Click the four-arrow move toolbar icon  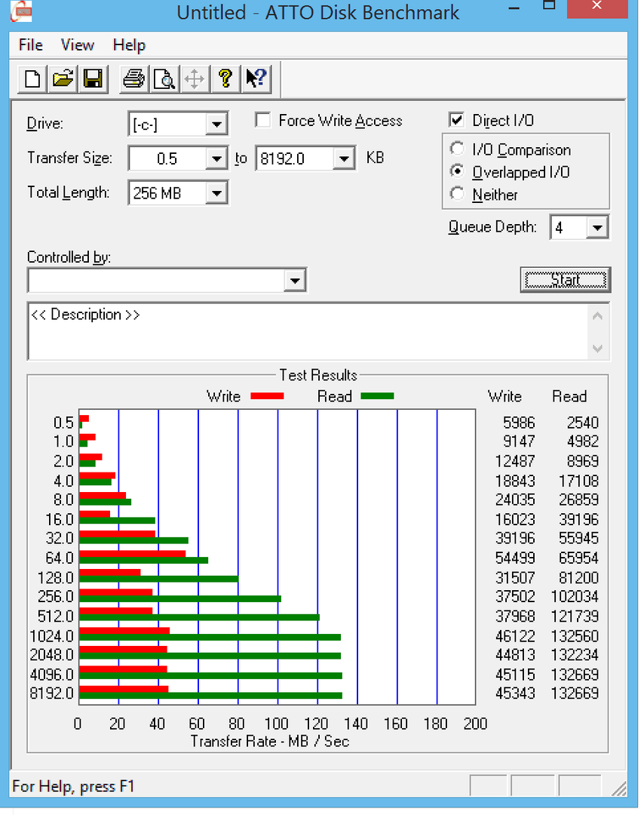pyautogui.click(x=195, y=79)
